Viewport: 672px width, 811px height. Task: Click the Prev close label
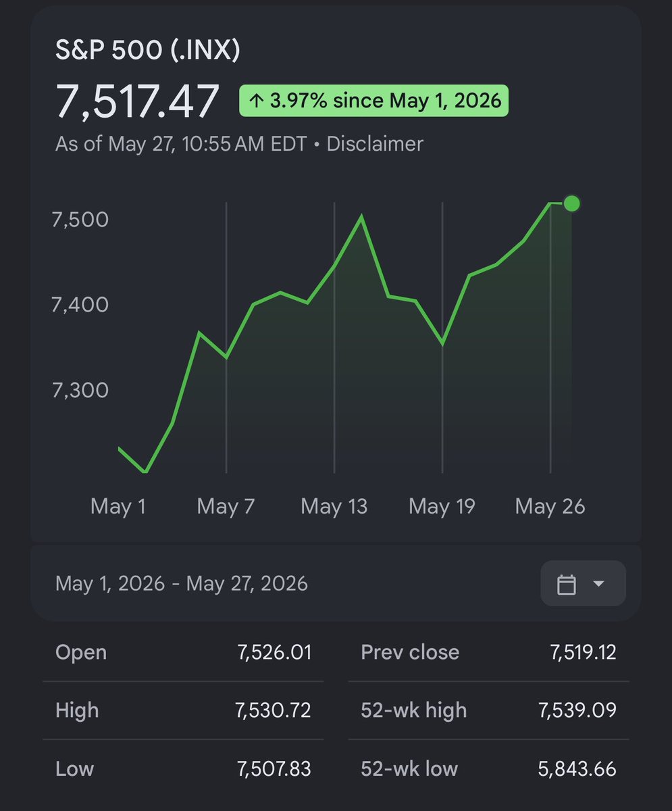410,652
